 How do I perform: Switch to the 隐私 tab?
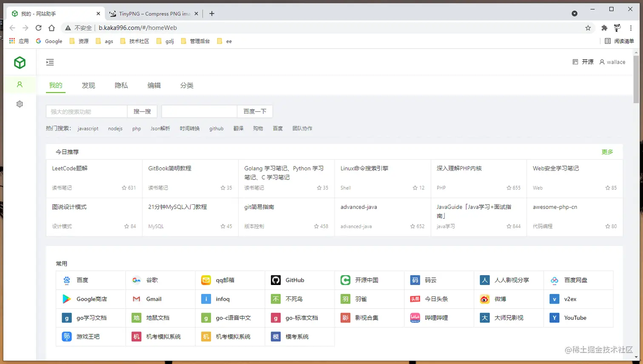pyautogui.click(x=121, y=85)
